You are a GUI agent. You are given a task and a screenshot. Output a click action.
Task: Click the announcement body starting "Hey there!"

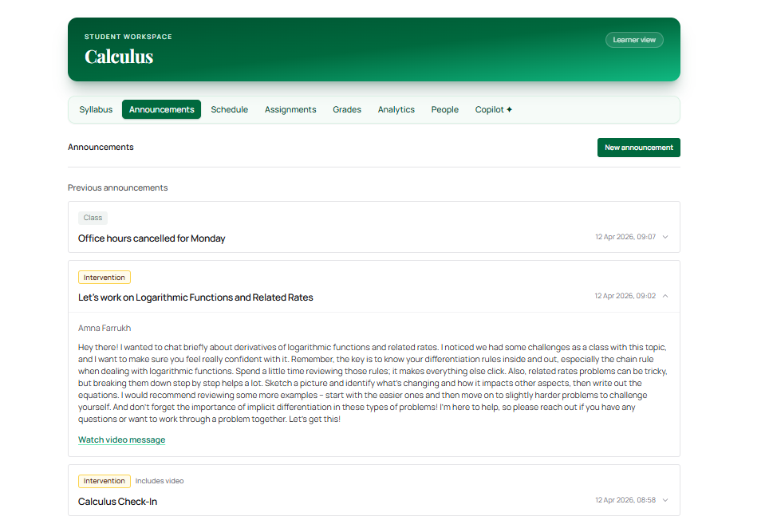click(x=373, y=383)
